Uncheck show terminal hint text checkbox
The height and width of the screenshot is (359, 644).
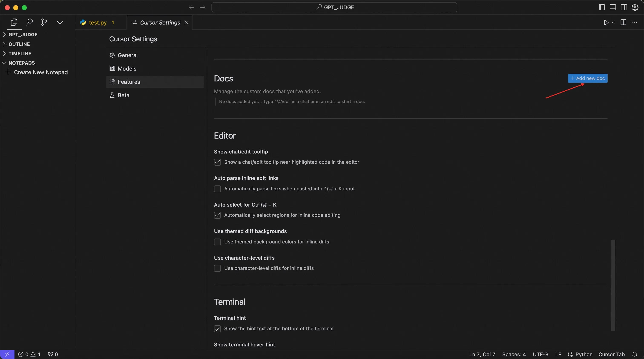coord(217,329)
